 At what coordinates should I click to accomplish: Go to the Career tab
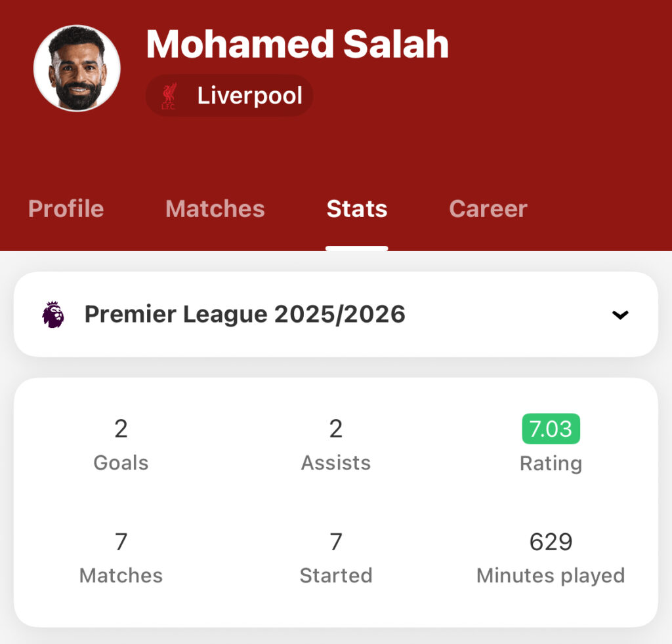point(488,209)
